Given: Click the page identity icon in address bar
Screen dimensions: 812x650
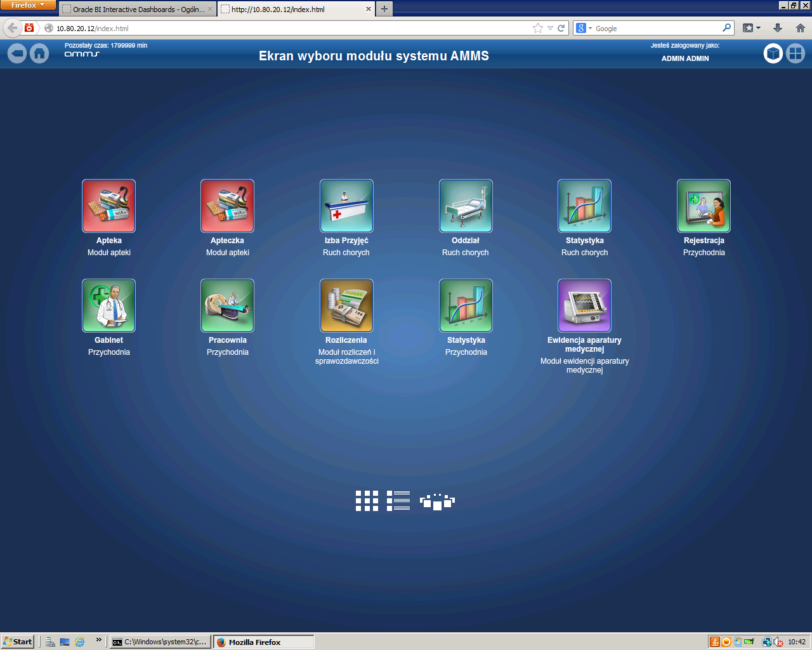Looking at the screenshot, I should 48,28.
